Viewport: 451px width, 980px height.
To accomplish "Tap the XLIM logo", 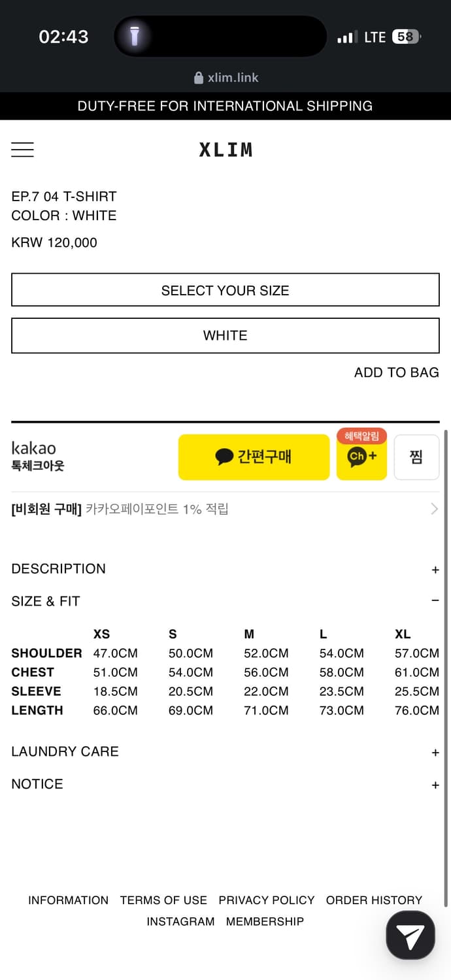I will coord(225,150).
